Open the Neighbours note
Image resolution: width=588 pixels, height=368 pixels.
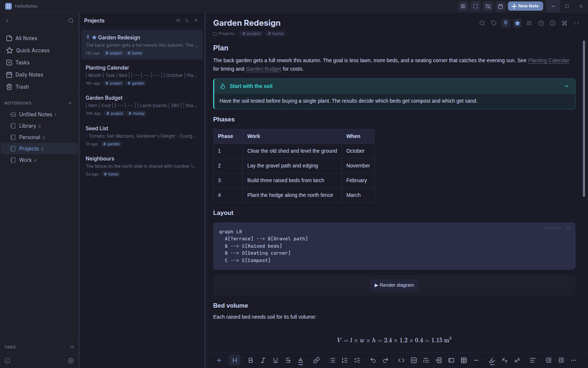point(142,166)
